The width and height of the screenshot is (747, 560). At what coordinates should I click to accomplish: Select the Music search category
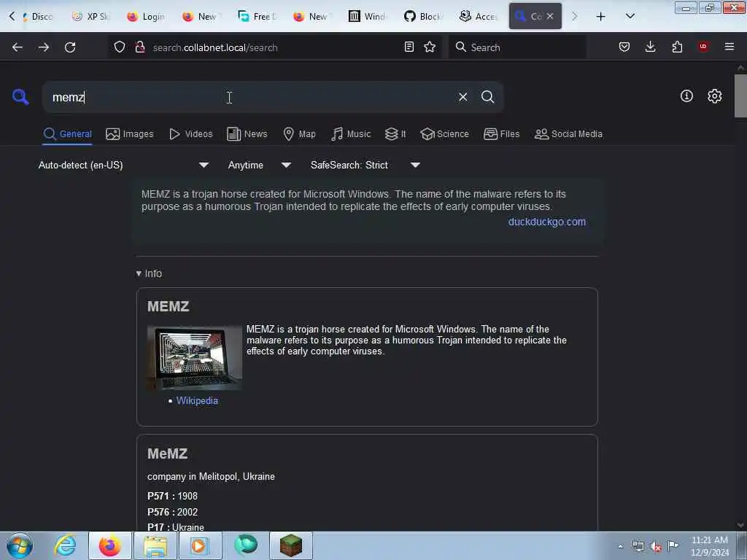click(351, 134)
